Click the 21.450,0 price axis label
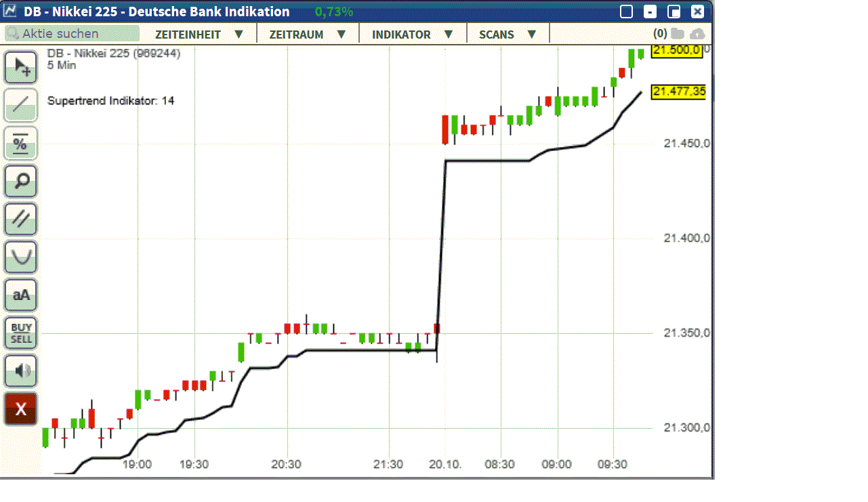 [x=687, y=144]
